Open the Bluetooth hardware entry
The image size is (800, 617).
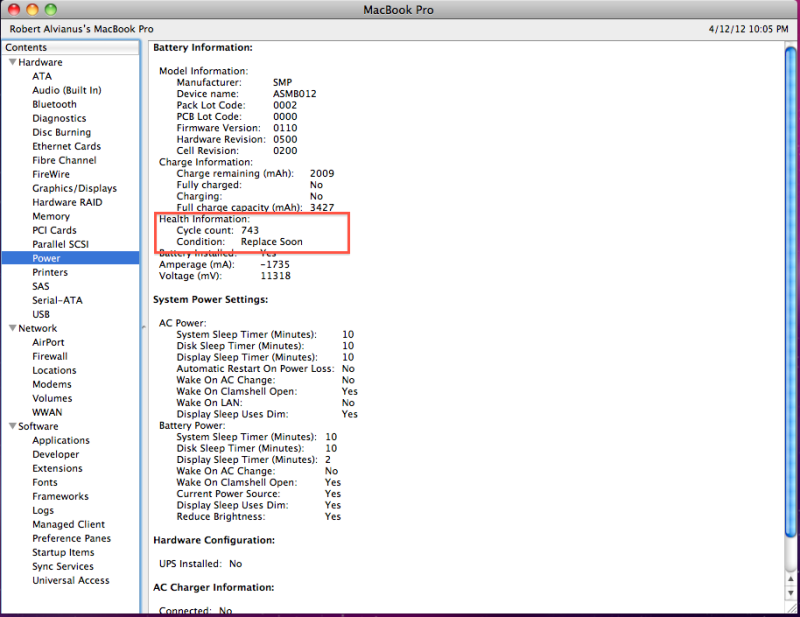click(54, 104)
